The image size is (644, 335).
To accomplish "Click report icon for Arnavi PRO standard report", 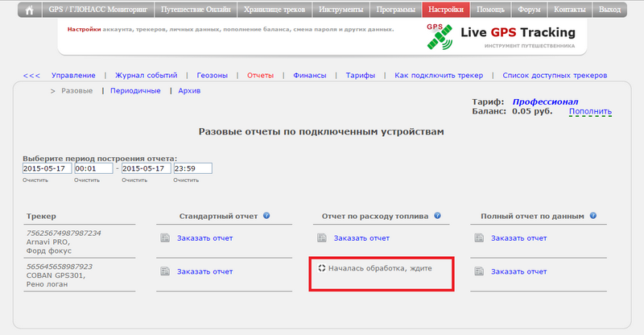I will (165, 238).
